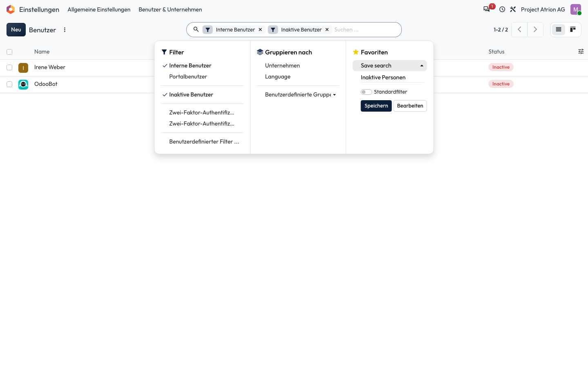Viewport: 588px width, 368px height.
Task: Select the OdooBot row checkbox
Action: (9, 84)
